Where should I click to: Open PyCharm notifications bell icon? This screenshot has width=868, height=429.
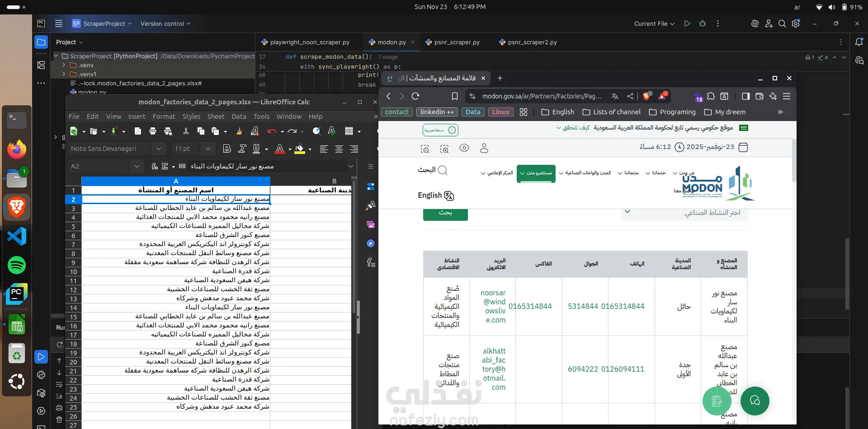click(859, 42)
